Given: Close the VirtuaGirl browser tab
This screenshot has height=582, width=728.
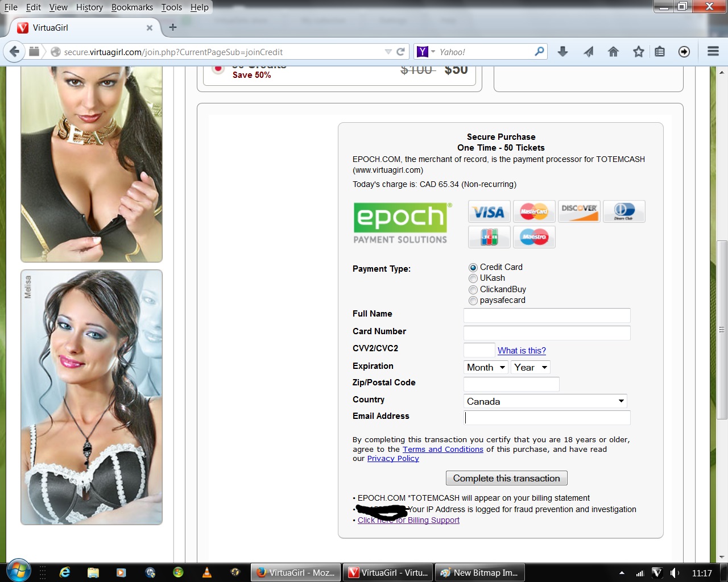Looking at the screenshot, I should click(150, 27).
